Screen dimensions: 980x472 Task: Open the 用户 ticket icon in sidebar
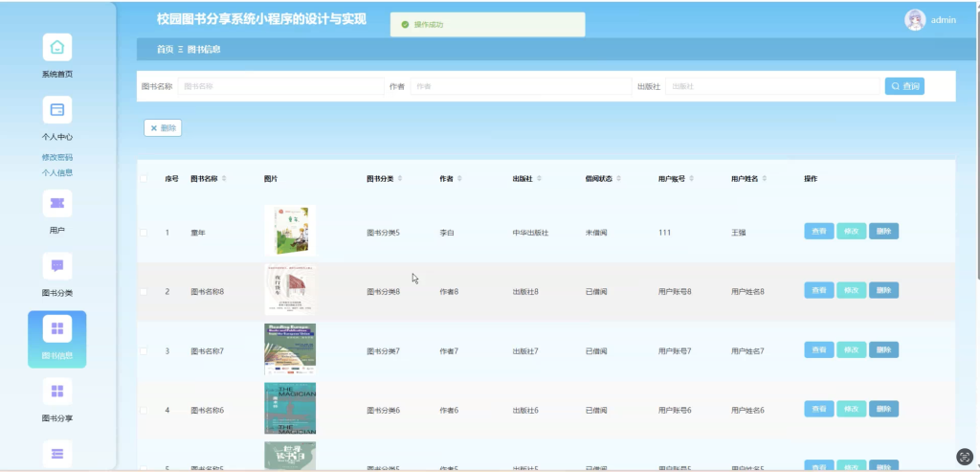56,203
